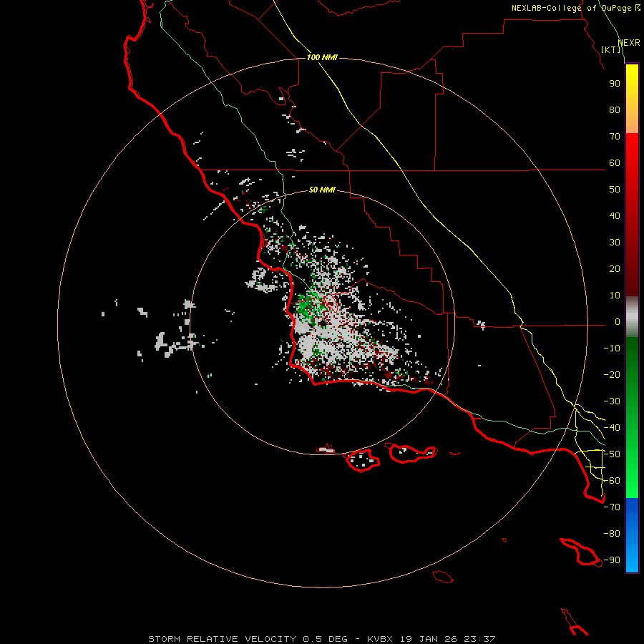The height and width of the screenshot is (644, 644).
Task: Click the -60 value on the color scale
Action: pyautogui.click(x=612, y=481)
